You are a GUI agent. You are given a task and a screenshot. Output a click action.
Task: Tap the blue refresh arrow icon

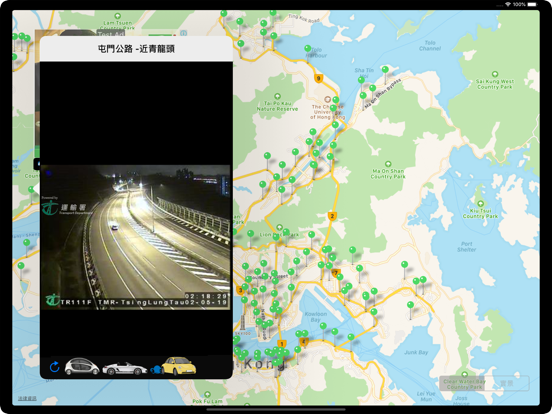pyautogui.click(x=55, y=367)
